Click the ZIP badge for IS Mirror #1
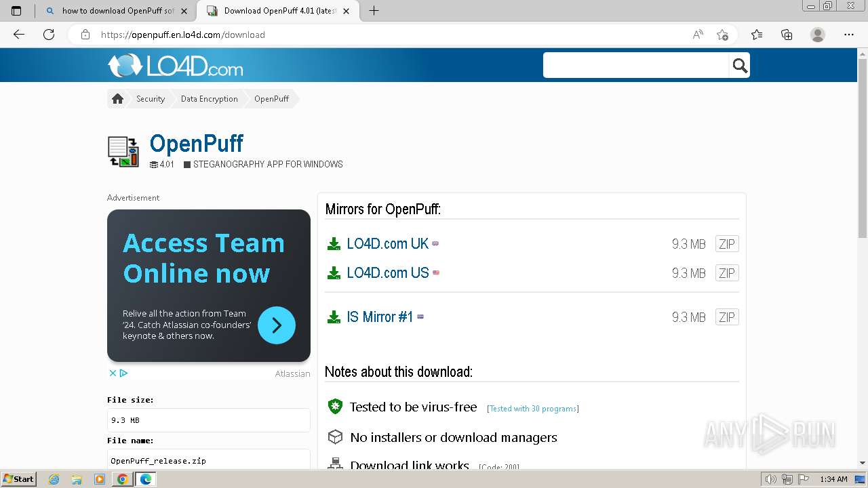 727,317
